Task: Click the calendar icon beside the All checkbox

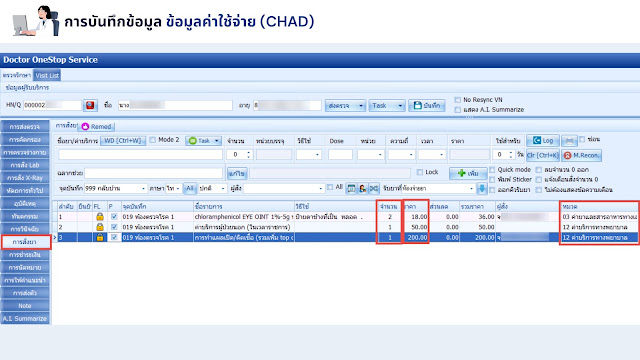Action: pyautogui.click(x=351, y=188)
